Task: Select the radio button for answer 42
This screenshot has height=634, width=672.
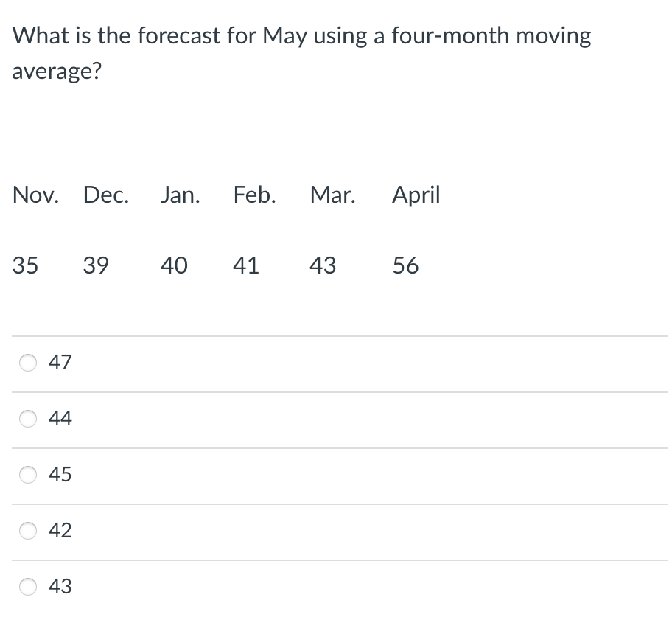Action: tap(27, 530)
